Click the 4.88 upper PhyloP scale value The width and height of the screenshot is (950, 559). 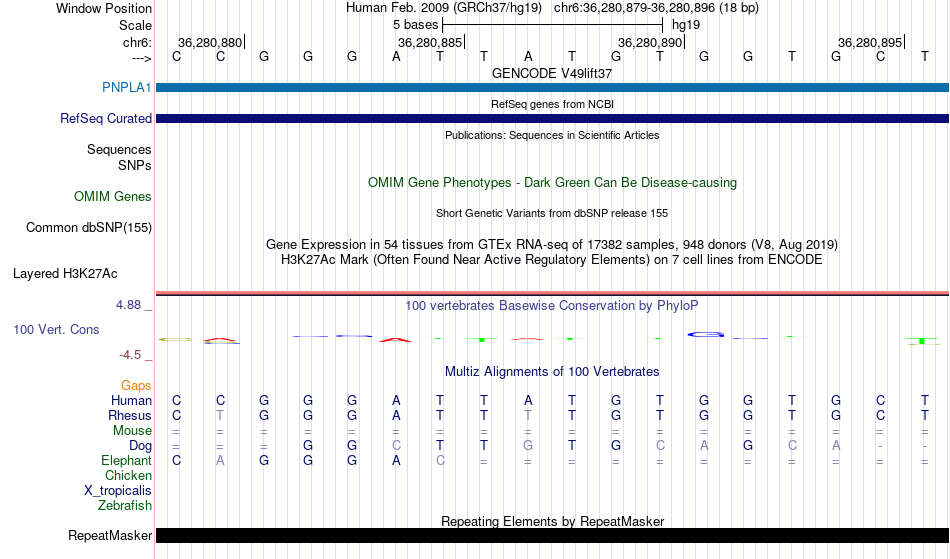tap(128, 305)
